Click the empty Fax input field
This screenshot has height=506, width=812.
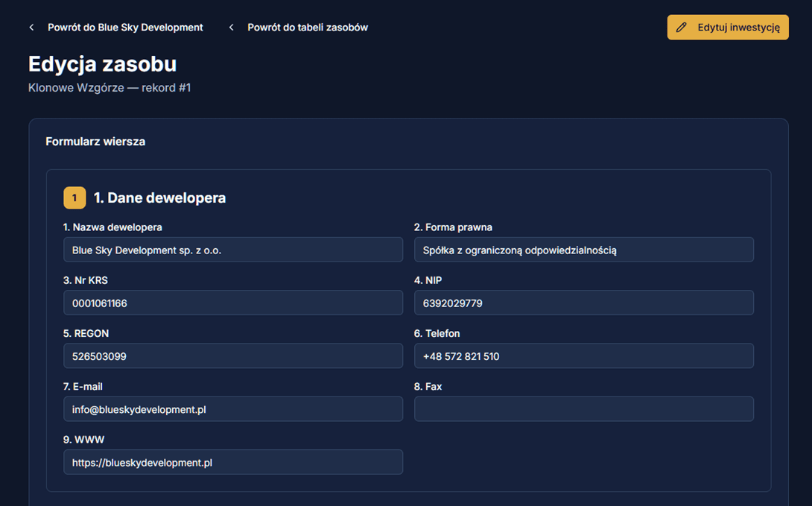[x=583, y=409]
